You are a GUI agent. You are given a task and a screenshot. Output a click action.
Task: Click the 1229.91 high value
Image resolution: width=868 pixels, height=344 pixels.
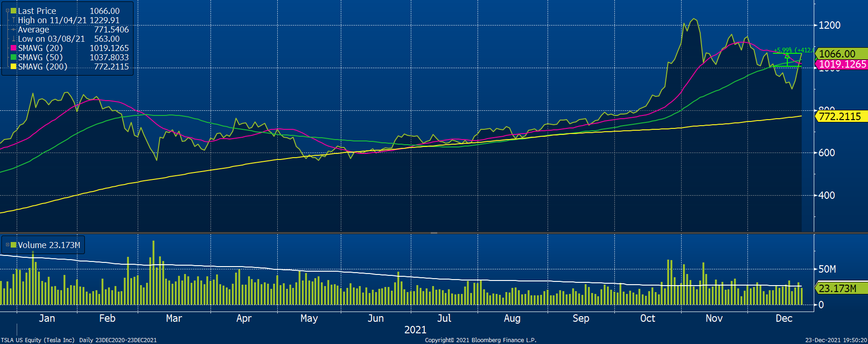tap(104, 20)
